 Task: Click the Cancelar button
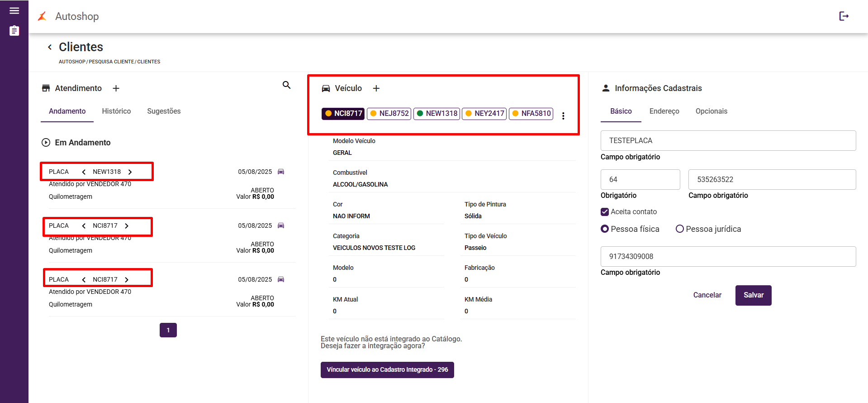click(707, 295)
